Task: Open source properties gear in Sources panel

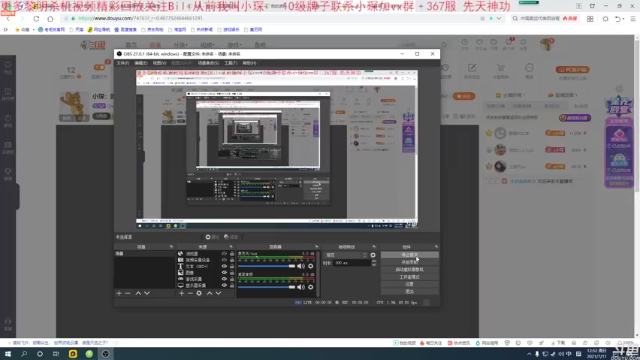Action: (199, 293)
